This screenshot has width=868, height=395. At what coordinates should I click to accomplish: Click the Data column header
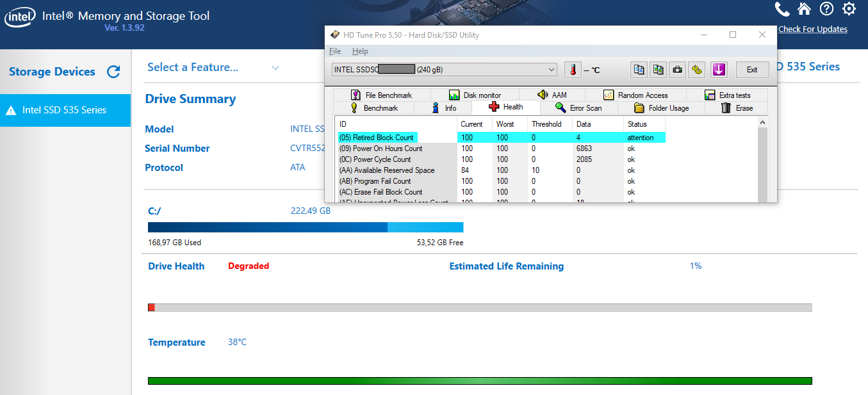pos(598,124)
